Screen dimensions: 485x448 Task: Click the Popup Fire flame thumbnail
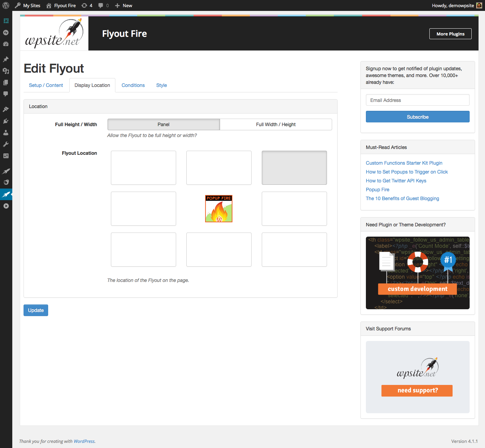[219, 209]
